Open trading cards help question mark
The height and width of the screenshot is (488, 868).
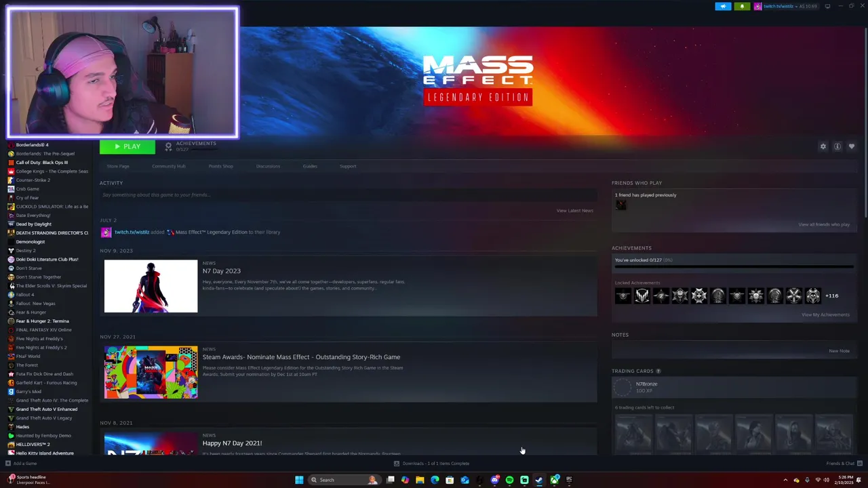point(658,371)
